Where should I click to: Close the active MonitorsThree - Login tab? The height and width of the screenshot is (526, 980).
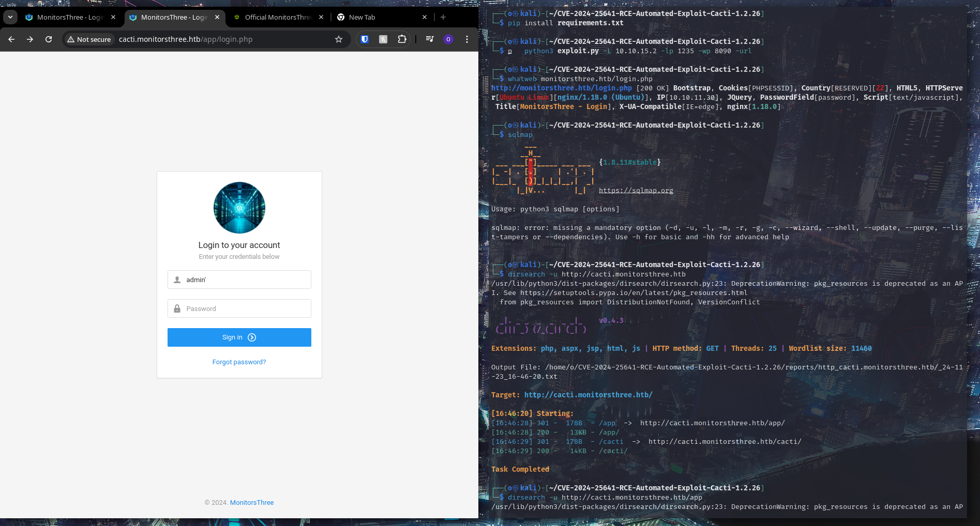[x=217, y=17]
